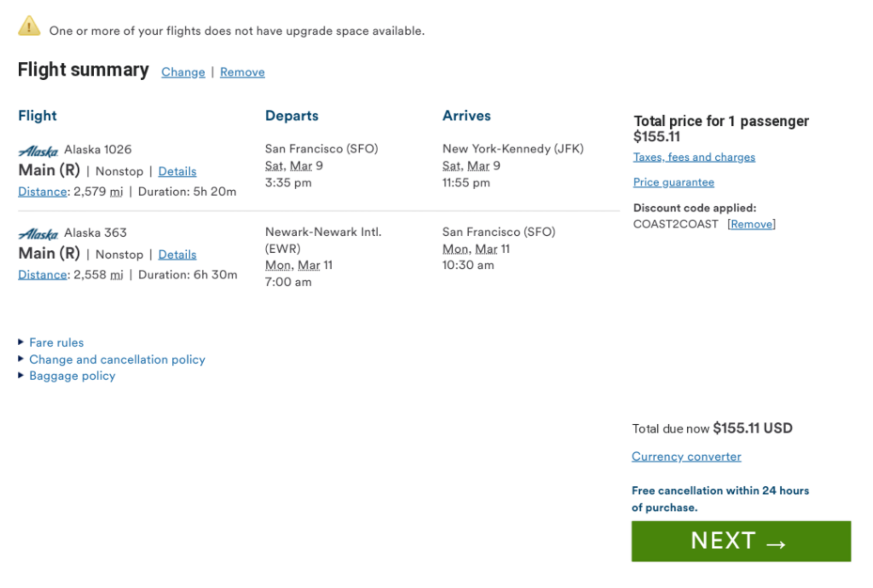Open Taxes, fees and charges breakdown
The width and height of the screenshot is (873, 588).
(694, 157)
